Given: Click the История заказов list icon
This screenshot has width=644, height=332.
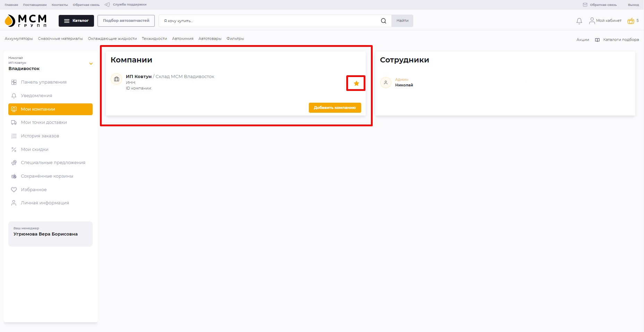Looking at the screenshot, I should [x=14, y=136].
